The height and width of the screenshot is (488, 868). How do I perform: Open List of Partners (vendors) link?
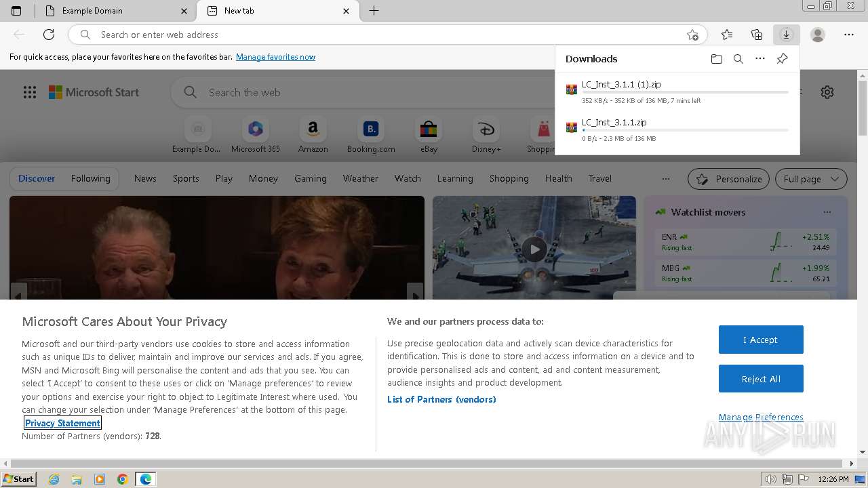pyautogui.click(x=441, y=399)
